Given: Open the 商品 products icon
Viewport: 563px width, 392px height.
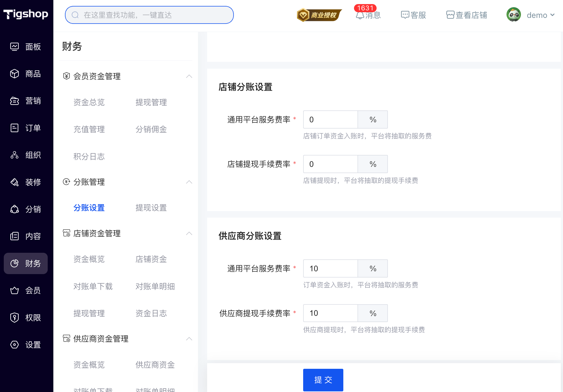Looking at the screenshot, I should coord(14,74).
